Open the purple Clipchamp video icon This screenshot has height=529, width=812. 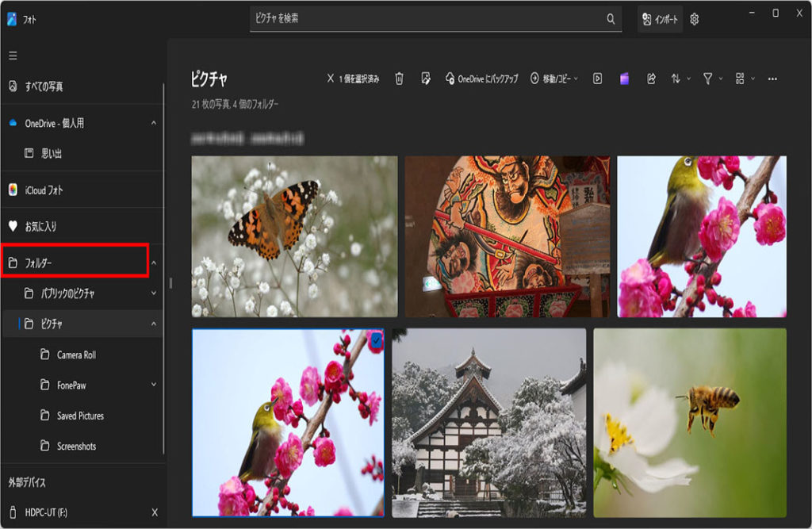tap(625, 79)
